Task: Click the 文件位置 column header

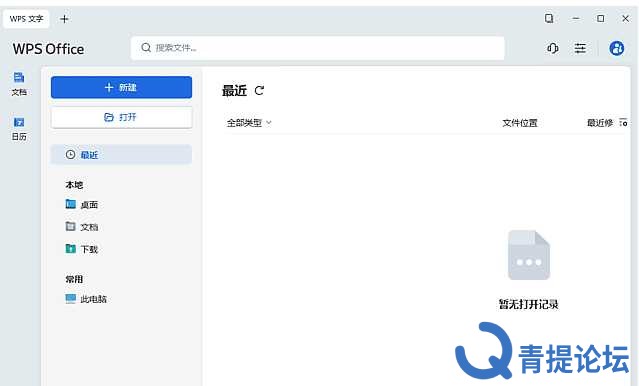Action: pos(520,123)
